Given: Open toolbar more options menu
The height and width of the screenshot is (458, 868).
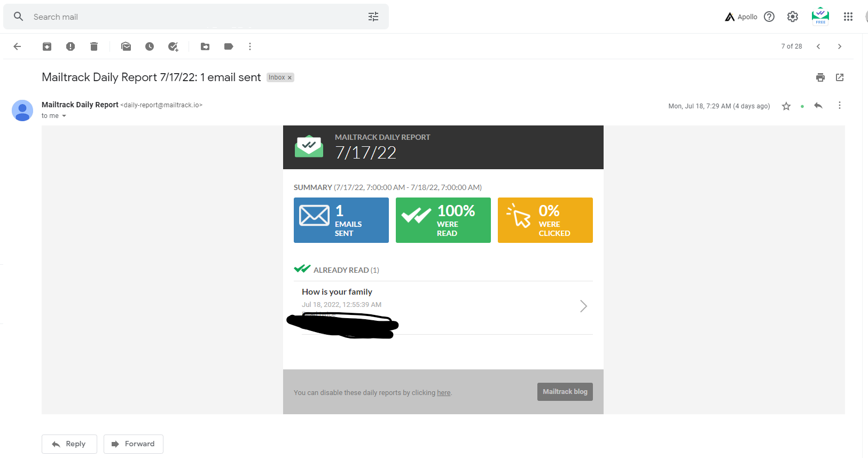Looking at the screenshot, I should pyautogui.click(x=250, y=46).
